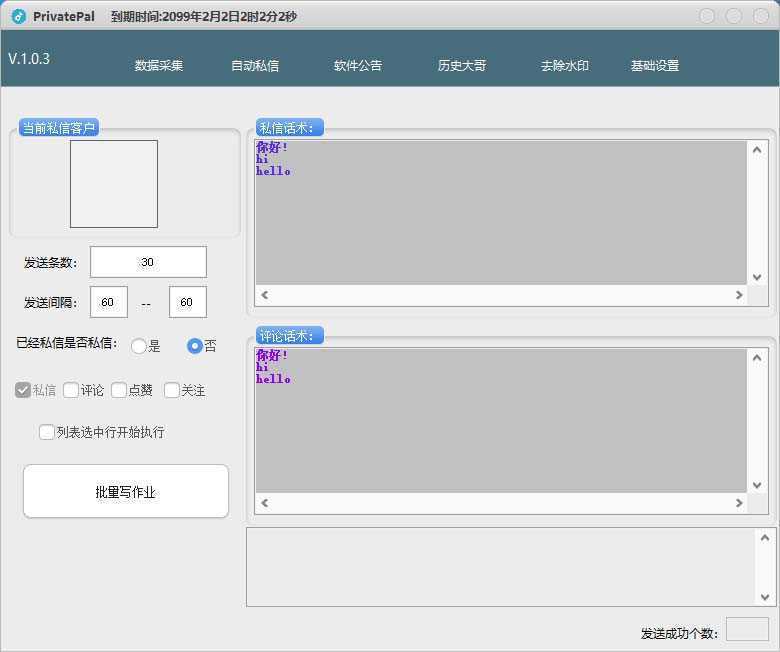780x652 pixels.
Task: Click left arrow of 私信话术 horizontal scrollbar
Action: (265, 295)
